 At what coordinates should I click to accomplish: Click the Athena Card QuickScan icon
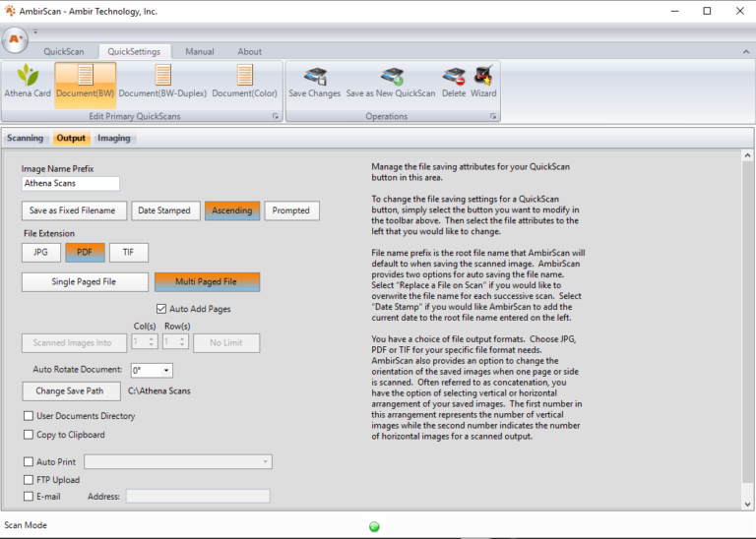point(28,81)
